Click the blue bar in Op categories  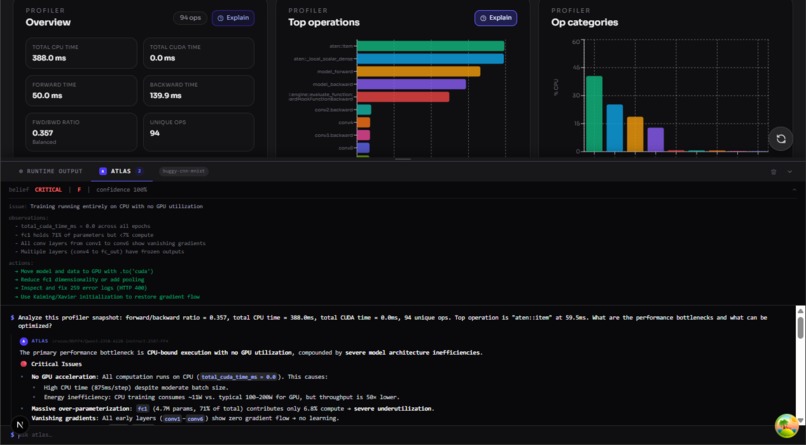coord(615,128)
